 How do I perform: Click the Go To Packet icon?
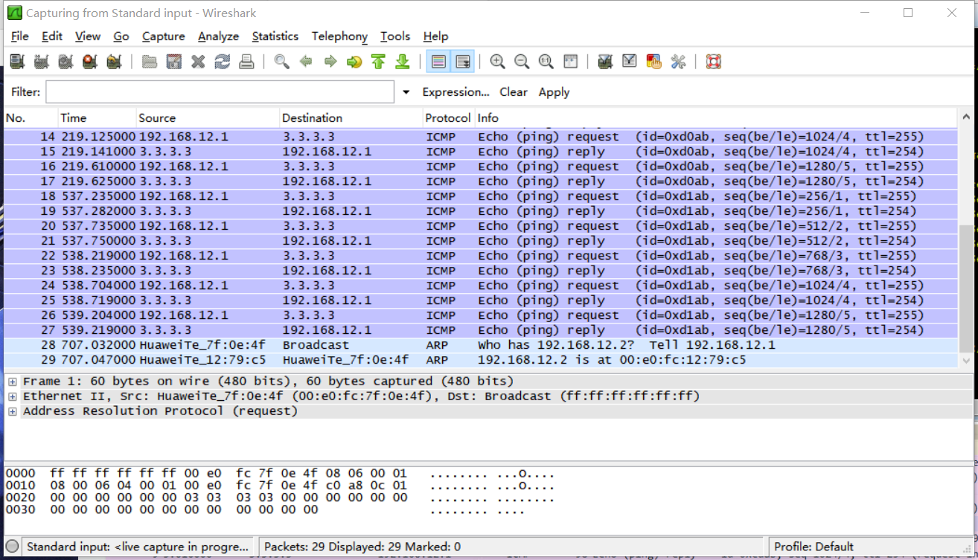(x=354, y=62)
